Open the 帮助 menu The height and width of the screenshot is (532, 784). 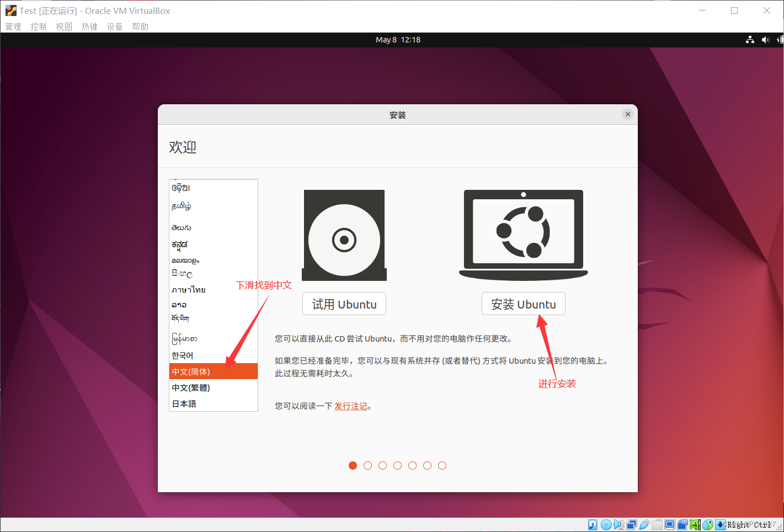[140, 26]
